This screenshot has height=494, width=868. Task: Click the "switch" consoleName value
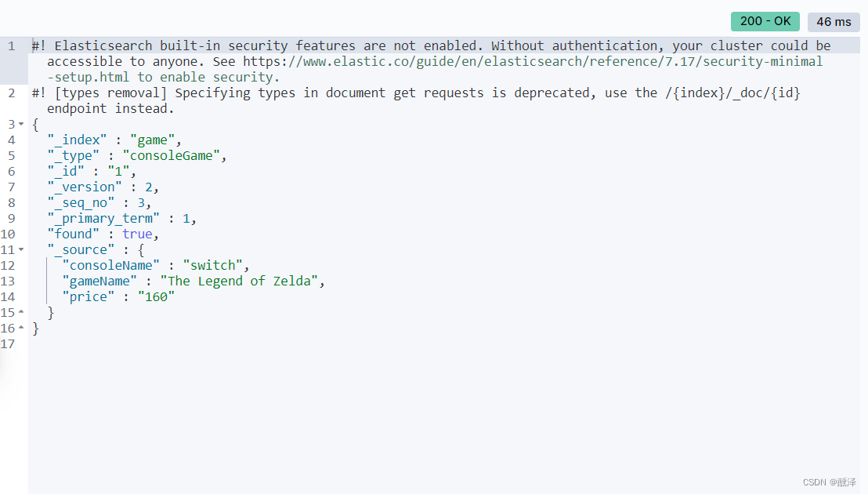click(x=212, y=265)
